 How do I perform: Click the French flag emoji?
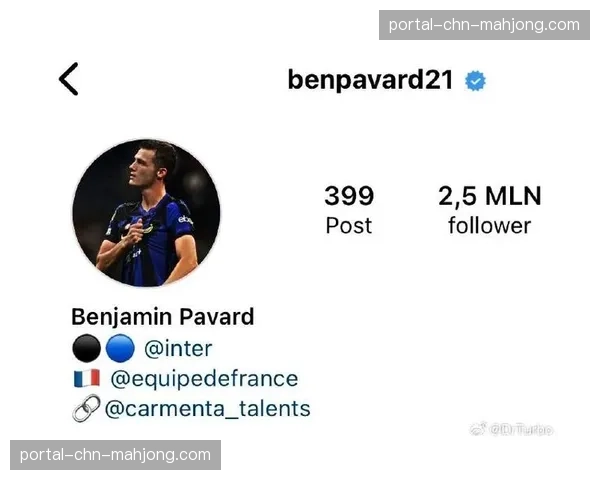point(87,378)
